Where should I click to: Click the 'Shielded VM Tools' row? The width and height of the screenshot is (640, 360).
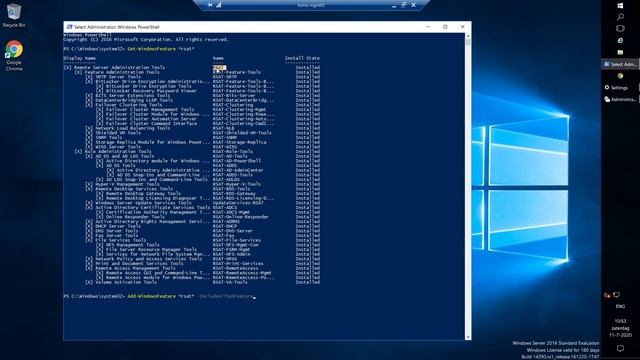202,133
